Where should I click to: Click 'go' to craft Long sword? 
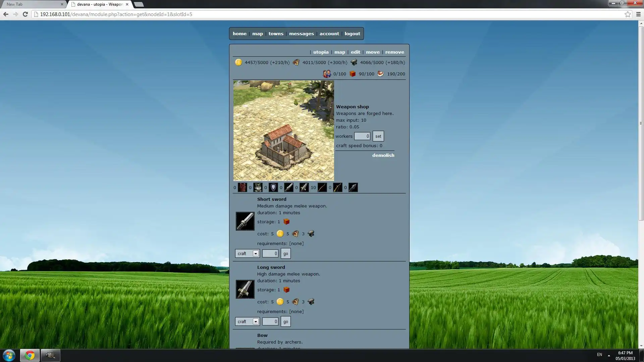click(x=286, y=321)
